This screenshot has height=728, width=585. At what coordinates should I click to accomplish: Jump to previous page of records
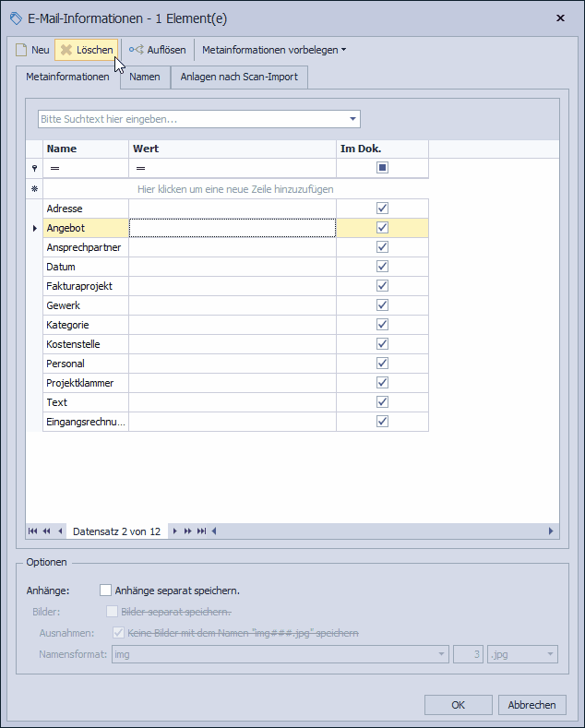point(46,531)
